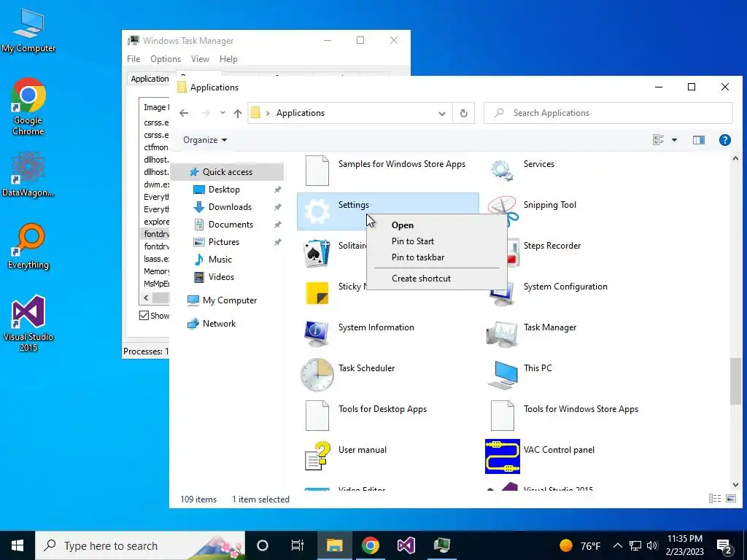This screenshot has width=747, height=560.
Task: Show hidden tray icons chevron
Action: click(x=617, y=545)
